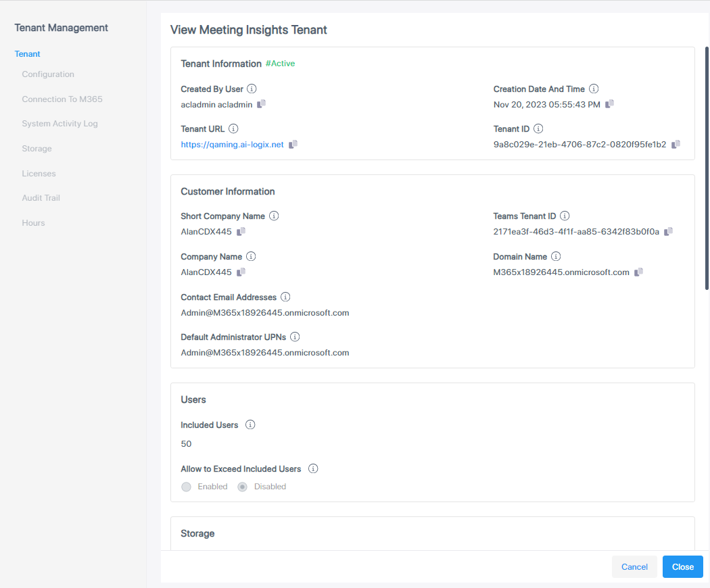The height and width of the screenshot is (588, 710).
Task: Copy the Domain Name value
Action: click(x=638, y=272)
